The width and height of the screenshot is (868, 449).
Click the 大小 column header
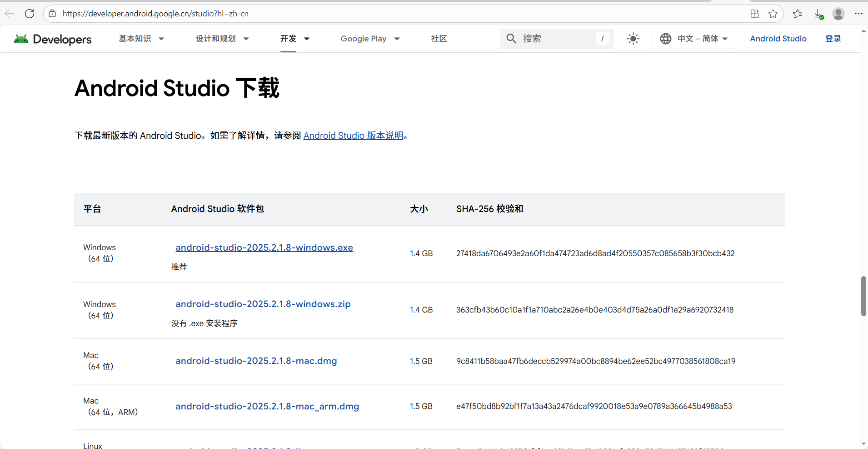click(419, 209)
